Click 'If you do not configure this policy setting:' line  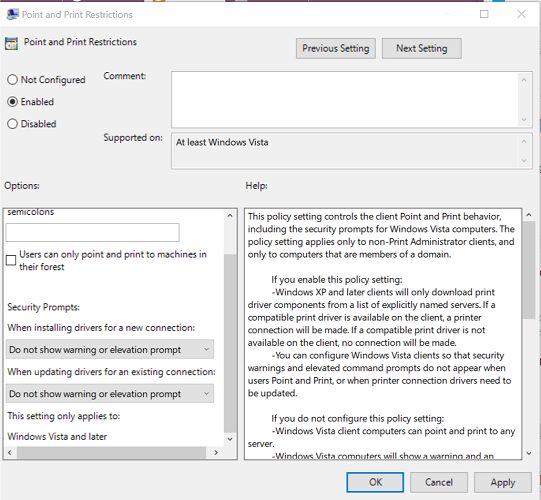pos(358,419)
